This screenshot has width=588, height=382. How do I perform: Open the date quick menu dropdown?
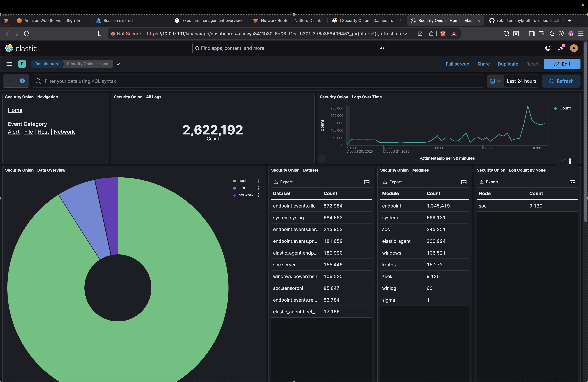point(495,81)
